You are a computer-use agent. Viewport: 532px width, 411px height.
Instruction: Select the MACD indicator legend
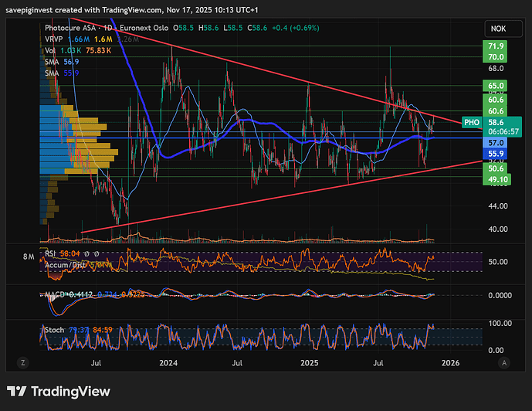pyautogui.click(x=53, y=295)
